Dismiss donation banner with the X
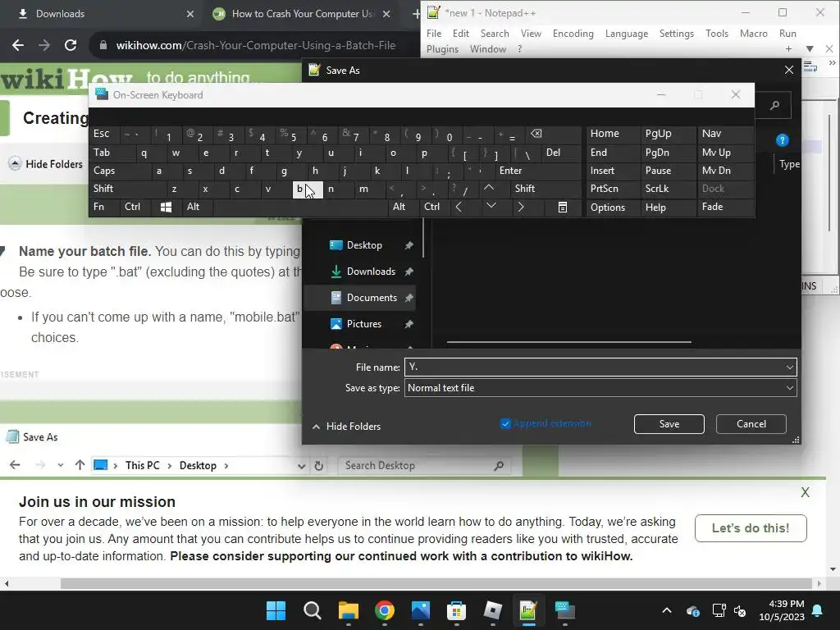840x630 pixels. (806, 492)
